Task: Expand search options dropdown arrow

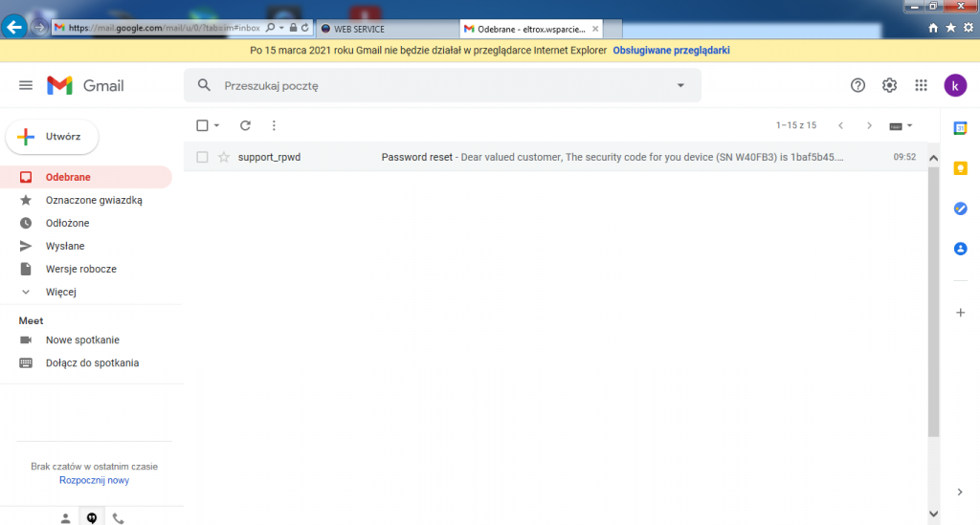Action: pos(680,86)
